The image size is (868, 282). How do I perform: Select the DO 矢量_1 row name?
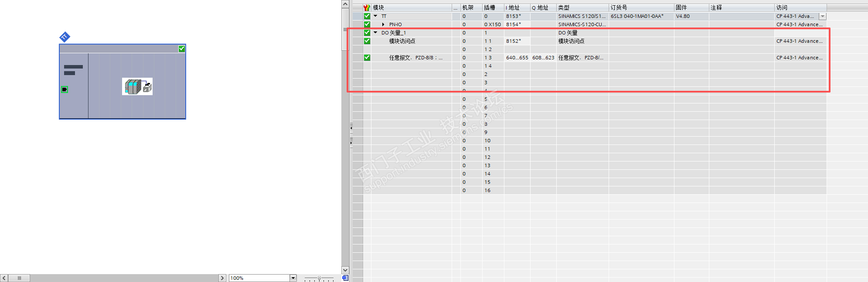tap(394, 33)
